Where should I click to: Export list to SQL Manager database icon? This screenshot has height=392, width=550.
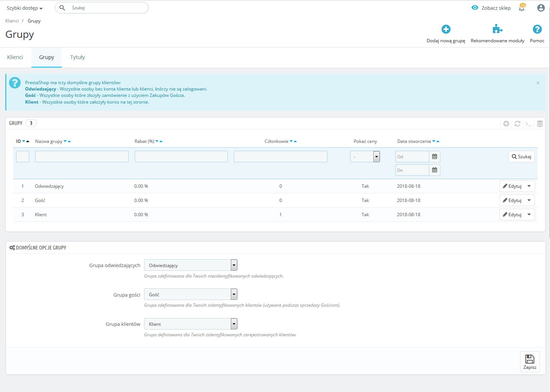pos(540,124)
